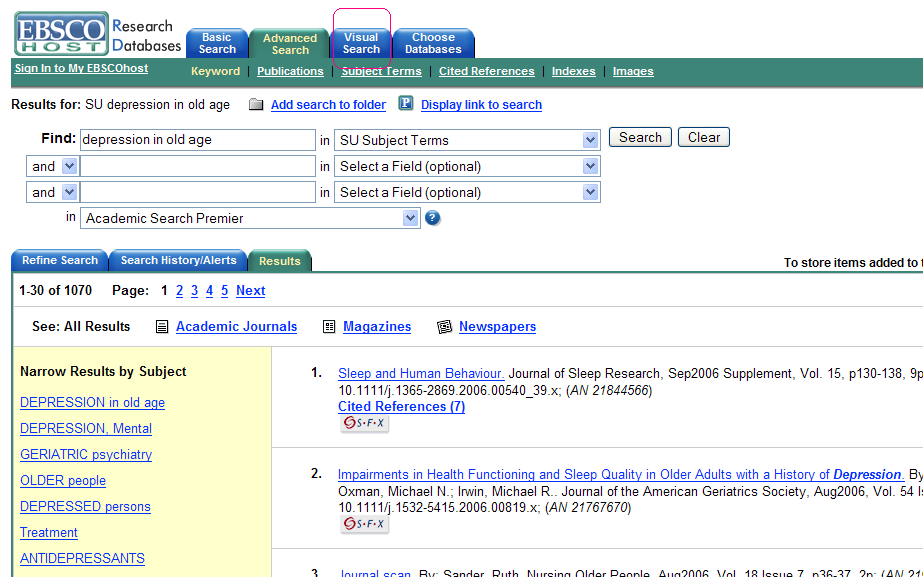Click the second search term input field
This screenshot has width=923, height=577.
[198, 166]
